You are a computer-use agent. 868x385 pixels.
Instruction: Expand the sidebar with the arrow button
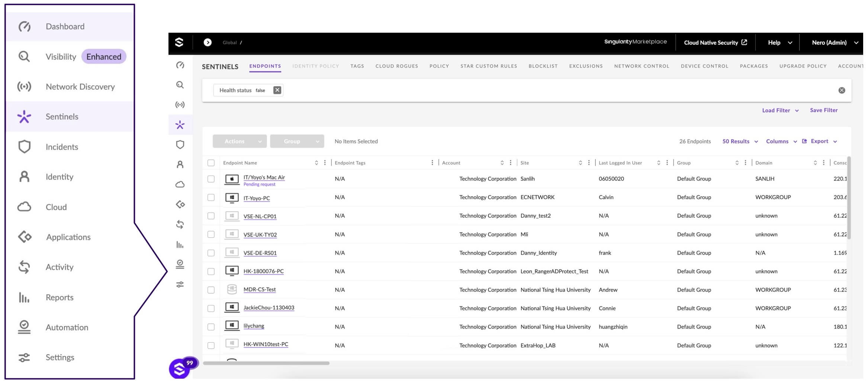pos(208,42)
